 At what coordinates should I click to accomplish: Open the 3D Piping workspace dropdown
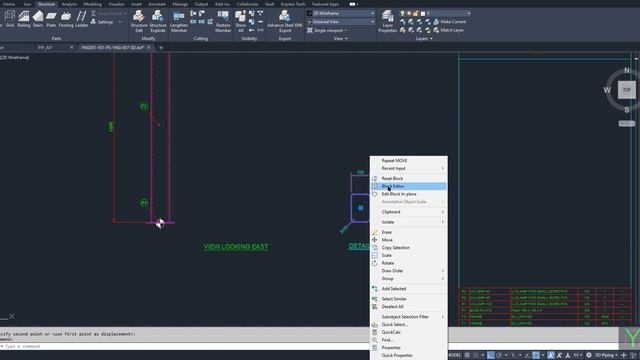coord(606,355)
